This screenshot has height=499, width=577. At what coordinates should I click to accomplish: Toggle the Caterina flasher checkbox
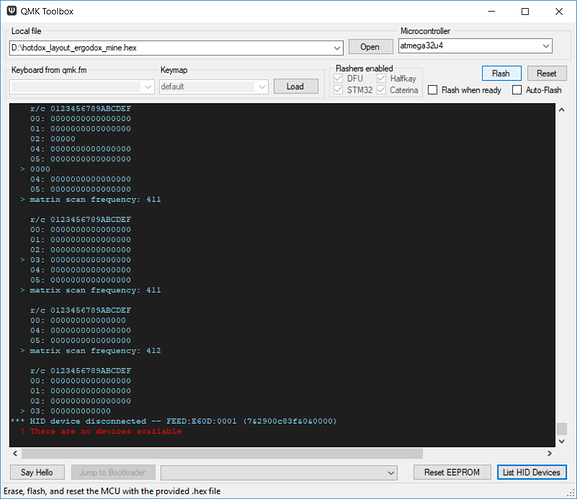[x=381, y=90]
